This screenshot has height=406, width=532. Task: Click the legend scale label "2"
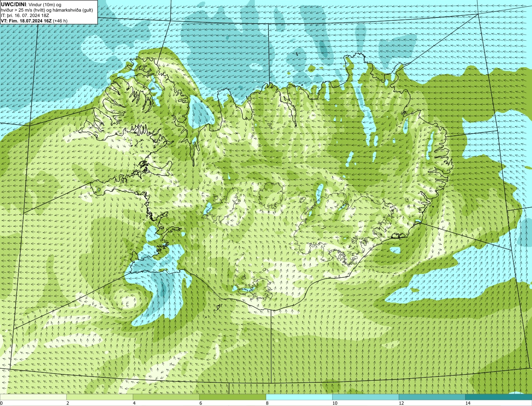tap(68, 403)
